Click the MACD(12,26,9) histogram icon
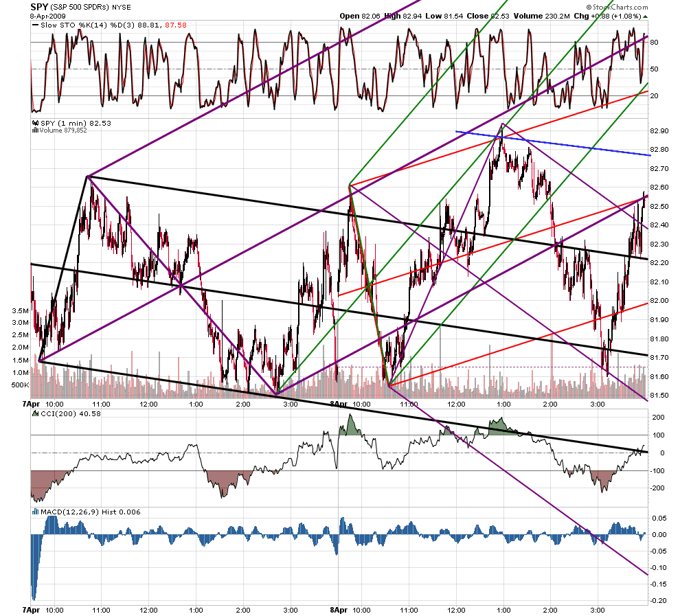The image size is (680, 616). 36,512
